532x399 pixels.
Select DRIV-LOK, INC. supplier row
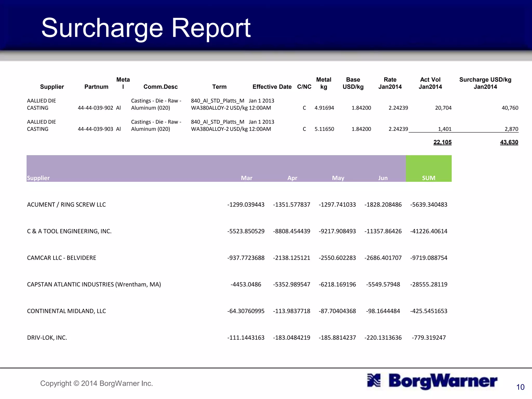click(x=47, y=338)
